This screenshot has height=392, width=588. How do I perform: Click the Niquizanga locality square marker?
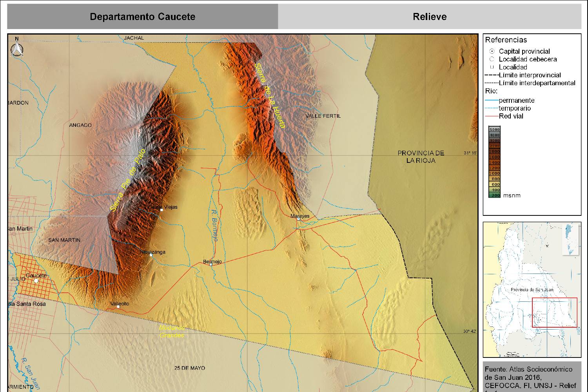pos(151,255)
